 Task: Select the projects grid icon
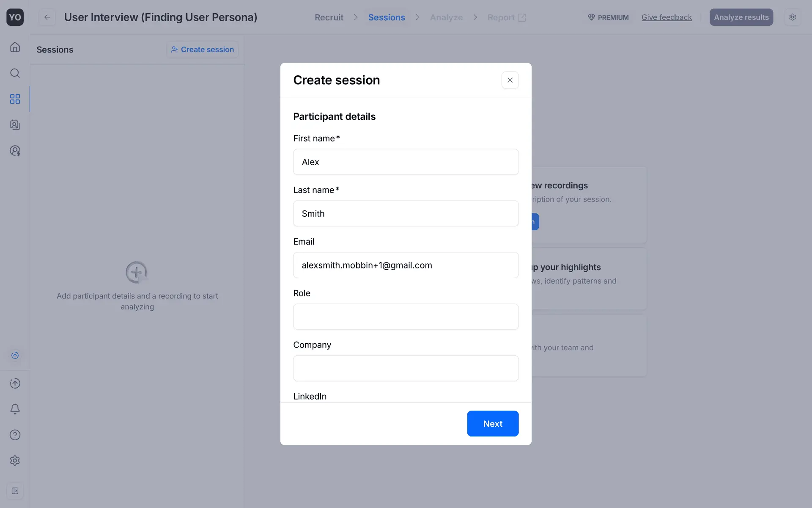point(15,99)
